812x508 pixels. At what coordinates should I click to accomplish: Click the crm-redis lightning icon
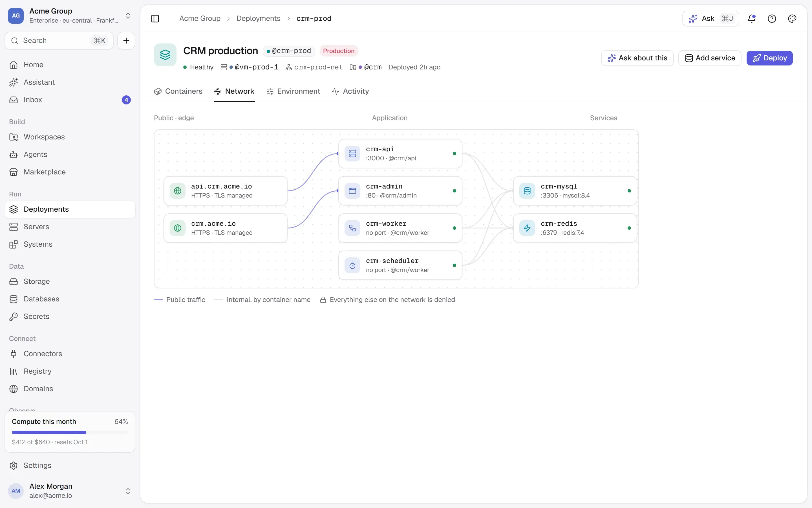pos(527,228)
